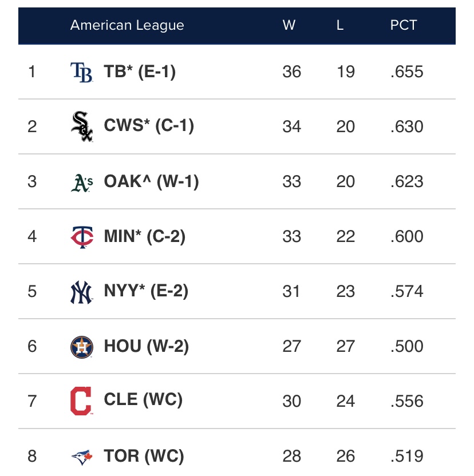Click the Cleveland team logo

point(81,401)
